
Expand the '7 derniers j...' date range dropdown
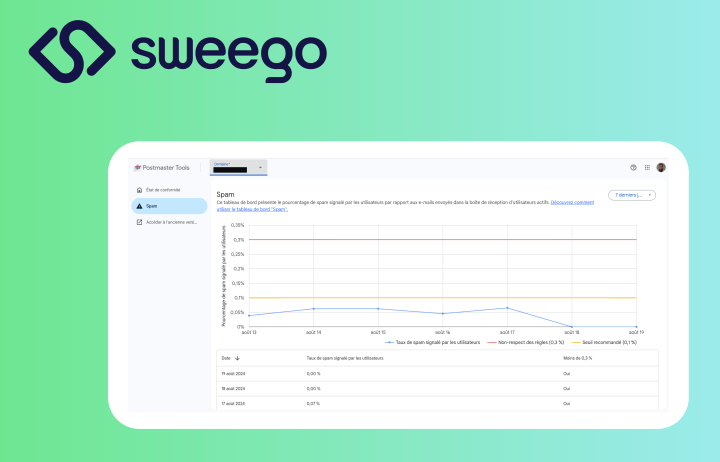tap(632, 195)
